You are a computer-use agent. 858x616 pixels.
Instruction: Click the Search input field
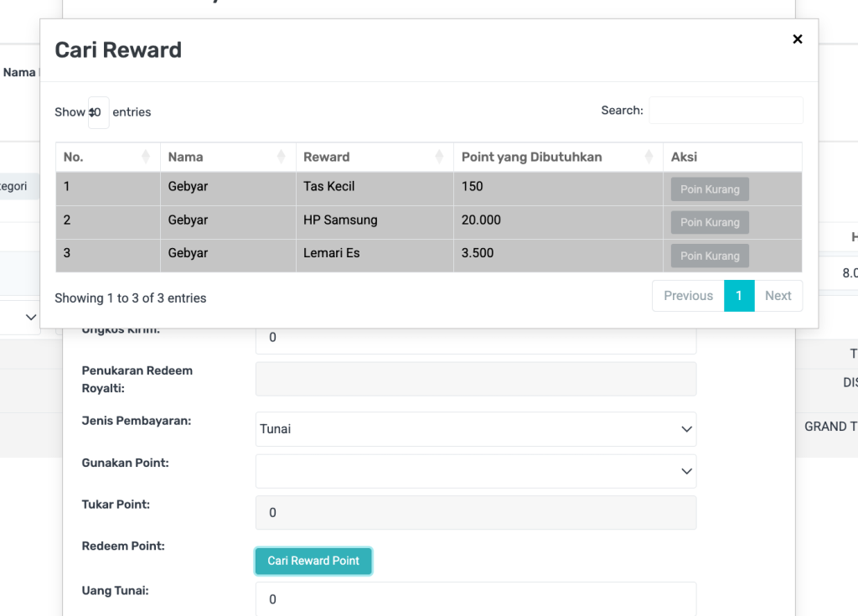point(726,111)
